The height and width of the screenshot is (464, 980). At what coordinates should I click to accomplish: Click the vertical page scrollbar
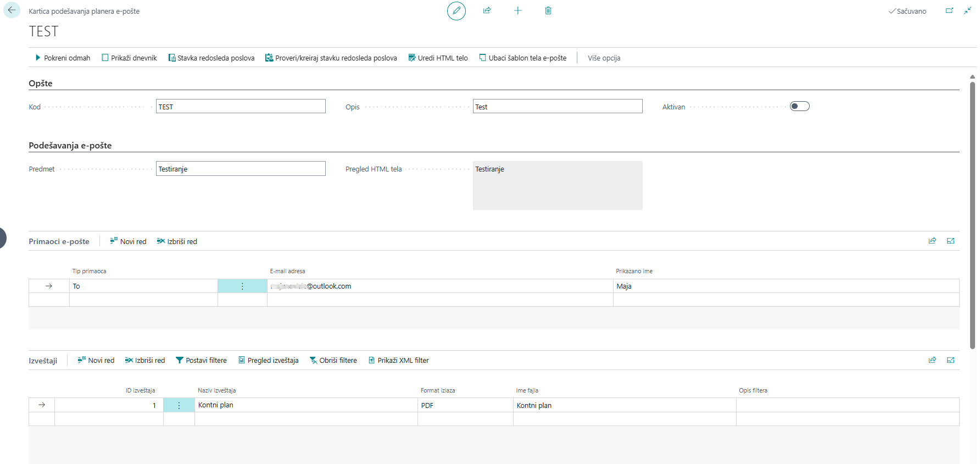[x=972, y=214]
